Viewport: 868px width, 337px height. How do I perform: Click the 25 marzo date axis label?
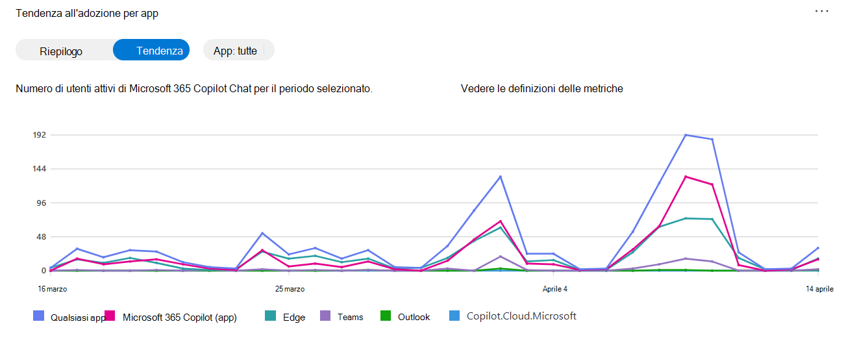click(289, 288)
